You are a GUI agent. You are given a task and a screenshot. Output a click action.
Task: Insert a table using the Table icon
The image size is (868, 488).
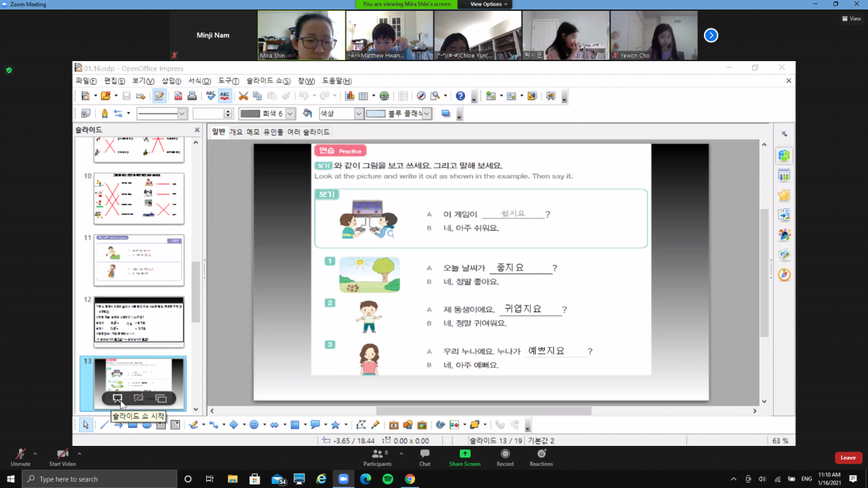tap(363, 96)
